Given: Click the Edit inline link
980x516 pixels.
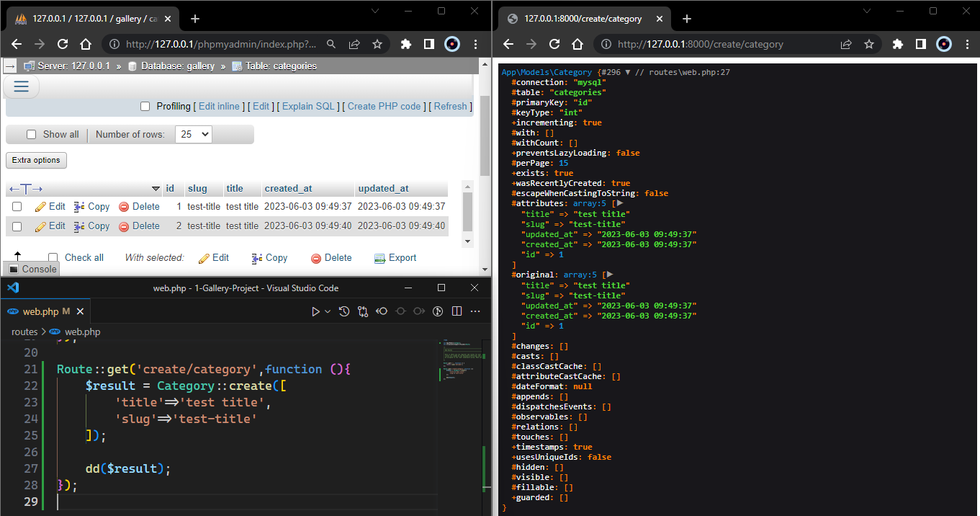Looking at the screenshot, I should [x=219, y=106].
